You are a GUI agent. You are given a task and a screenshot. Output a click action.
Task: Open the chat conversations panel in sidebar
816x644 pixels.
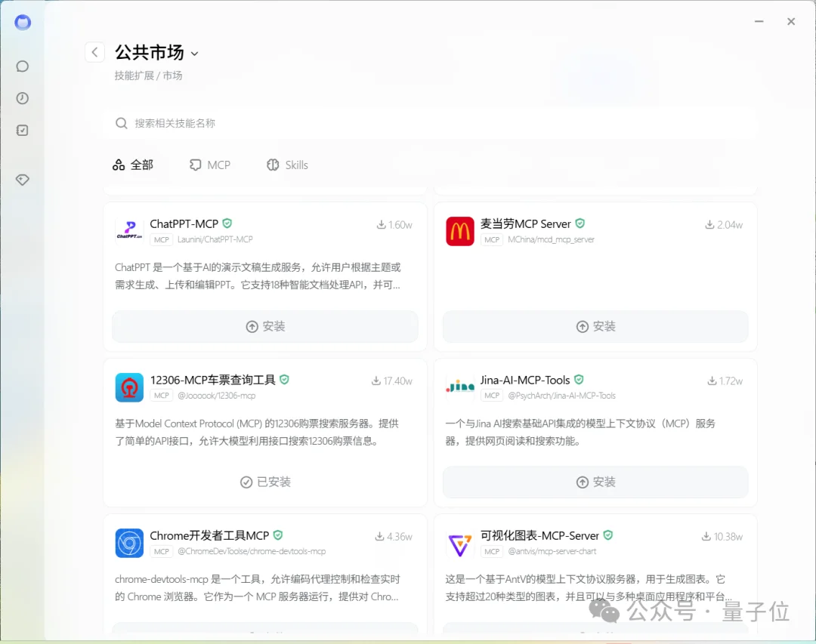[x=22, y=66]
